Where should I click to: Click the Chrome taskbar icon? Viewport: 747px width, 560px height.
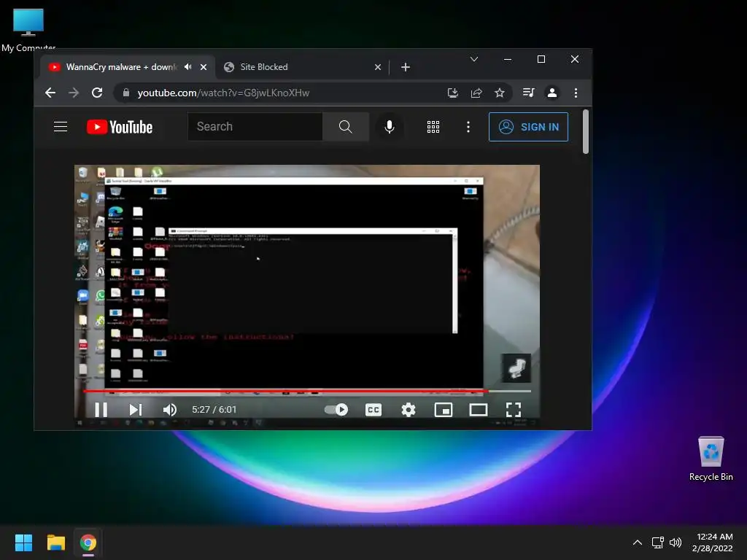point(88,542)
